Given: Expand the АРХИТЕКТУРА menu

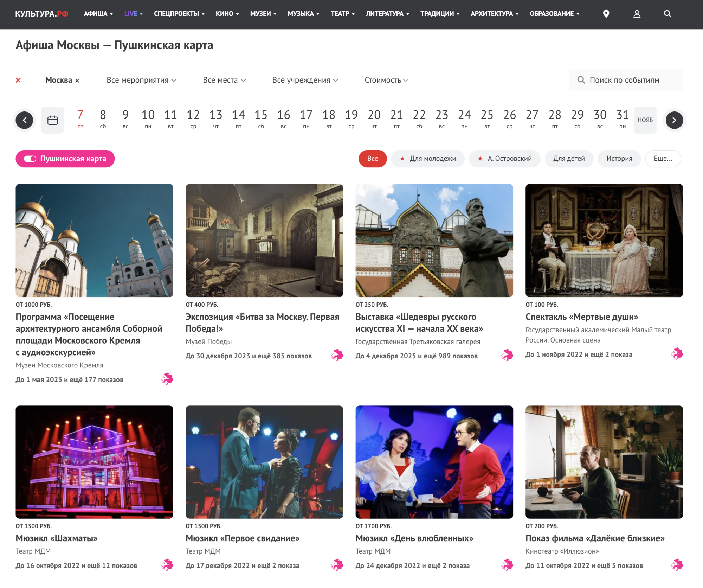Looking at the screenshot, I should [494, 14].
